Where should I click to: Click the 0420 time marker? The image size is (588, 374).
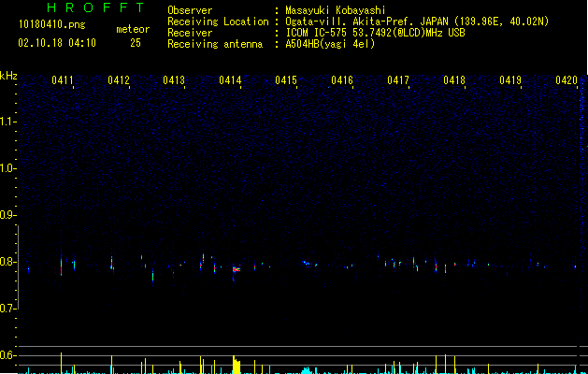pyautogui.click(x=566, y=80)
